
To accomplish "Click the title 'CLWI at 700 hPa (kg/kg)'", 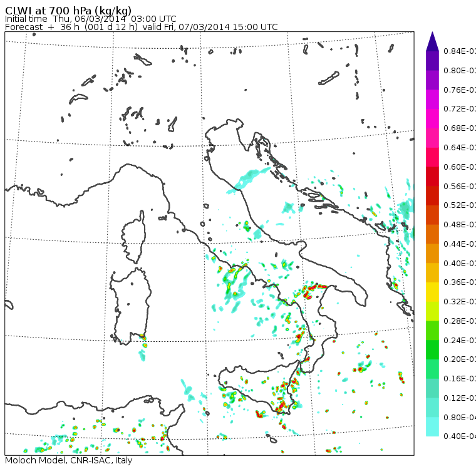I will (x=68, y=10).
